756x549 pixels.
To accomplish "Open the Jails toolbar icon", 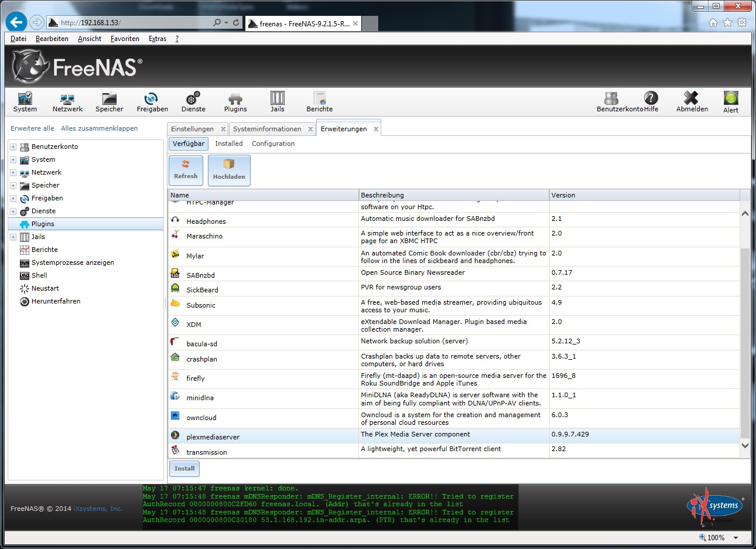I will pos(278,98).
